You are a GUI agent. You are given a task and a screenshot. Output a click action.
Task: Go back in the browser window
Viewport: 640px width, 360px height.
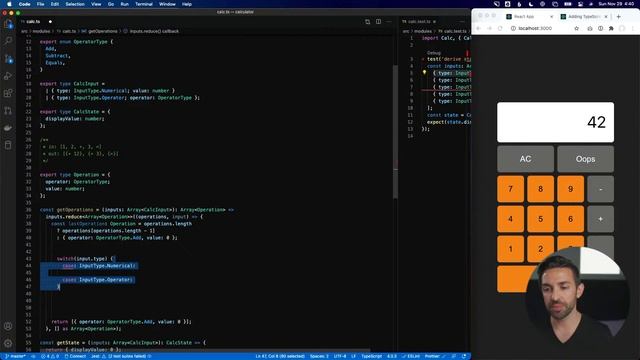click(478, 28)
